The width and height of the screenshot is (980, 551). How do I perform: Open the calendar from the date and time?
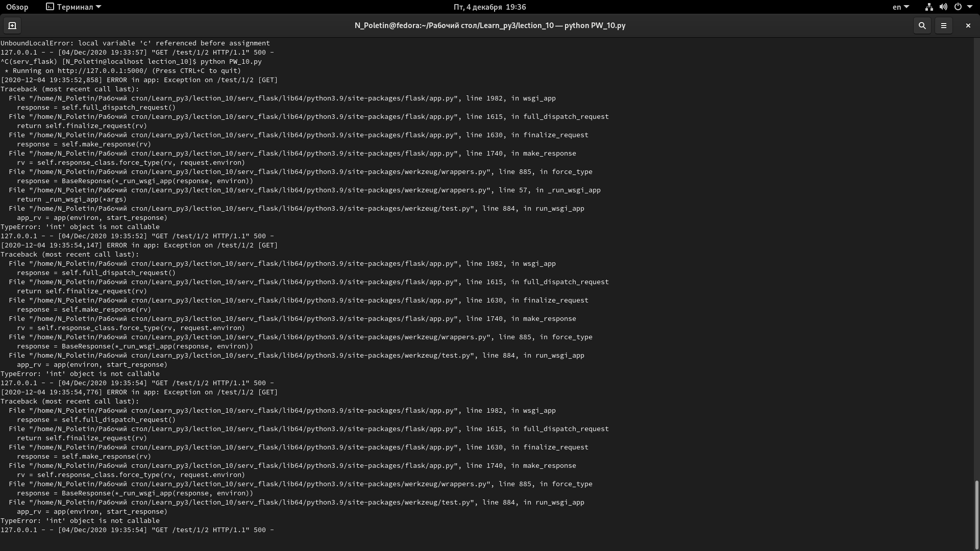tap(489, 7)
